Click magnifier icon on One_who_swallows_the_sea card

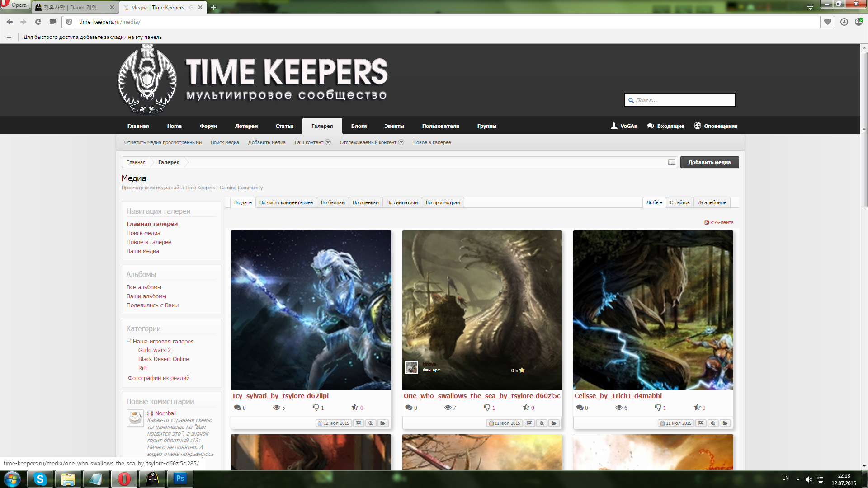pos(542,423)
